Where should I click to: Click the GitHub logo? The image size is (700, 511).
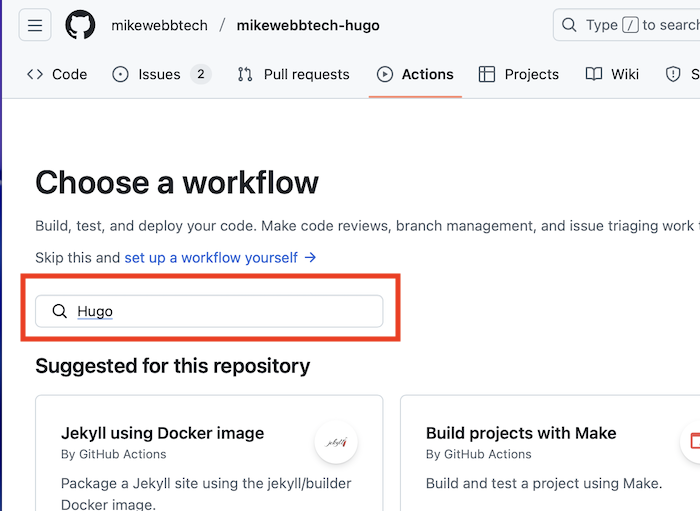[x=80, y=25]
